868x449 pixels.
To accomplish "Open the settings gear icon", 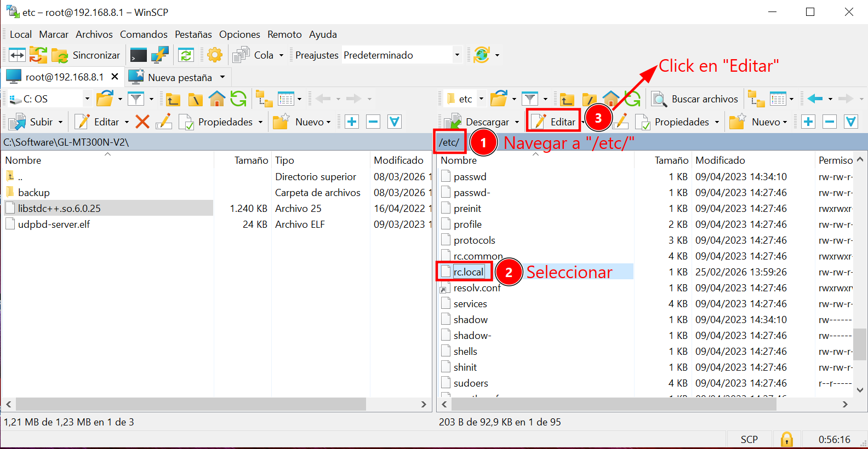I will (x=215, y=55).
